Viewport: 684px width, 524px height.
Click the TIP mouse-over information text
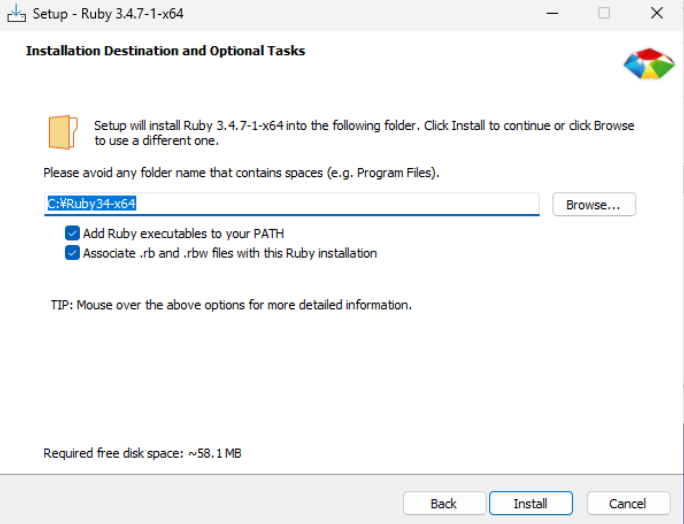231,304
